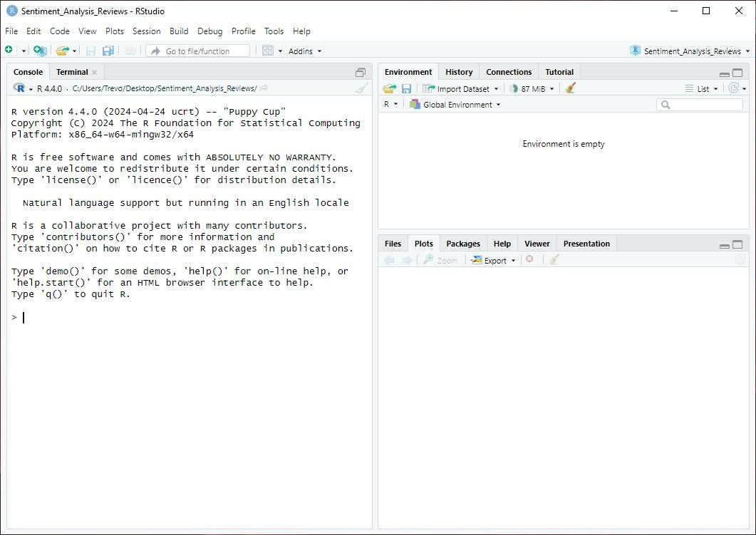The height and width of the screenshot is (535, 756).
Task: Open the File menu
Action: (x=11, y=31)
